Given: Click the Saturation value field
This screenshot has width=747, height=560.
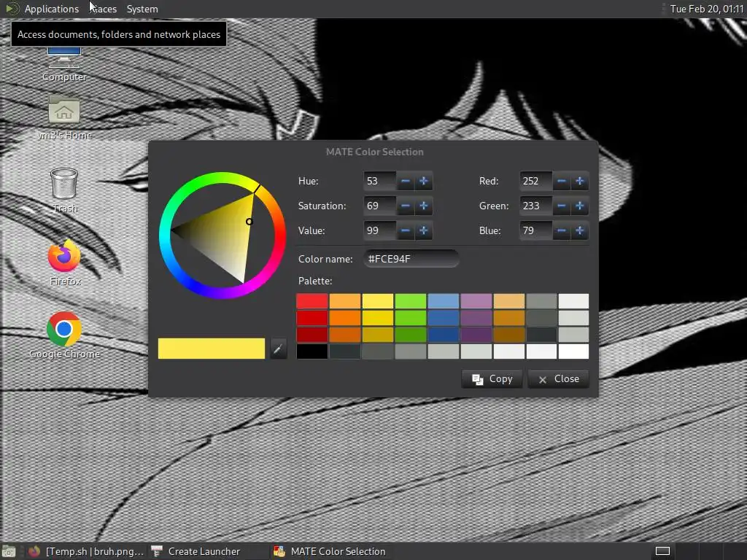Looking at the screenshot, I should pyautogui.click(x=379, y=206).
